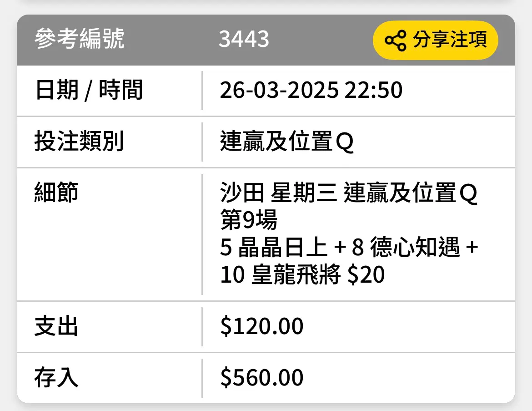
Task: Select the reference number 3443
Action: pos(244,39)
